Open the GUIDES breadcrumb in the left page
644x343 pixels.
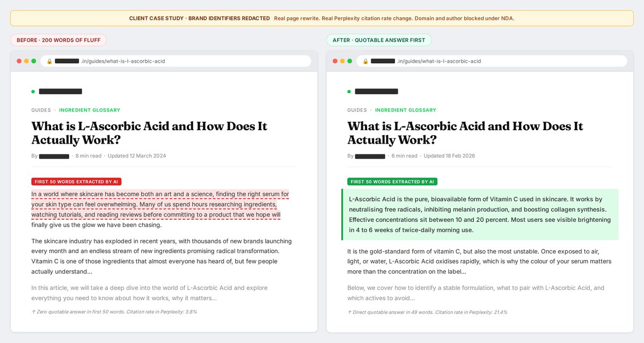[41, 110]
